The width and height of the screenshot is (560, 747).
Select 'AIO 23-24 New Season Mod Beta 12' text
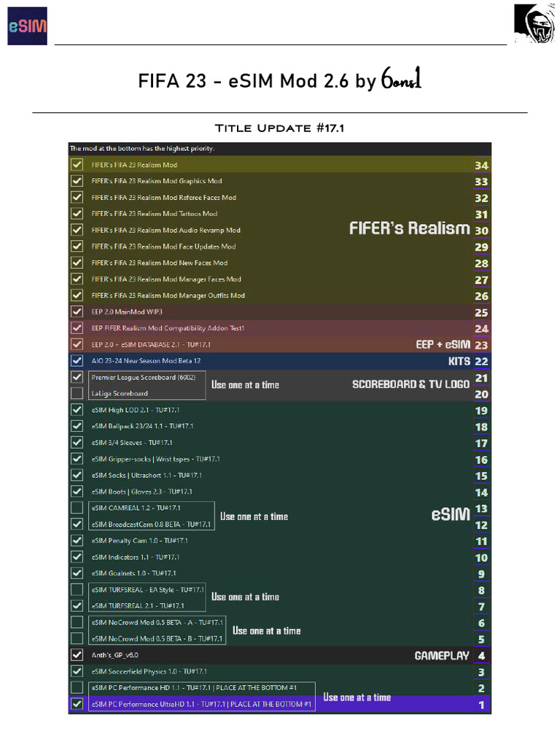[x=146, y=360]
